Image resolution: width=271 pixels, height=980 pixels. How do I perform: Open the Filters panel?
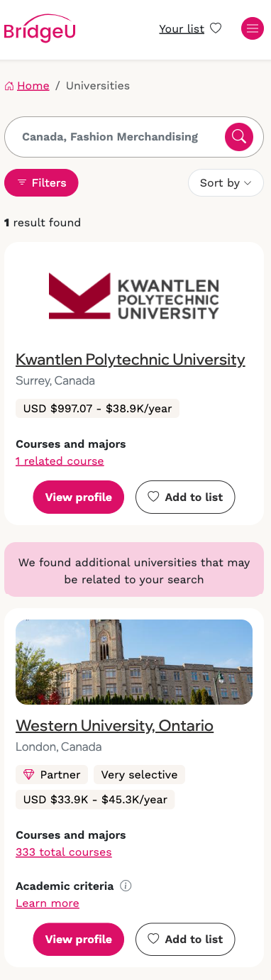(x=41, y=183)
